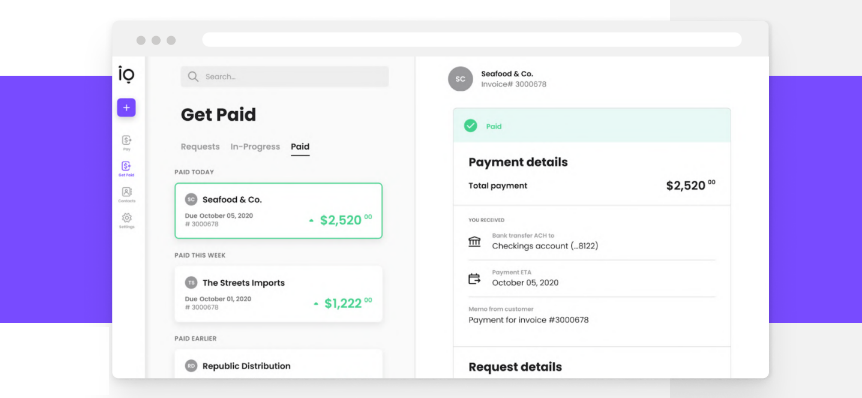Click 'Seafood & Co.' name in detail header
This screenshot has width=862, height=398.
point(507,74)
